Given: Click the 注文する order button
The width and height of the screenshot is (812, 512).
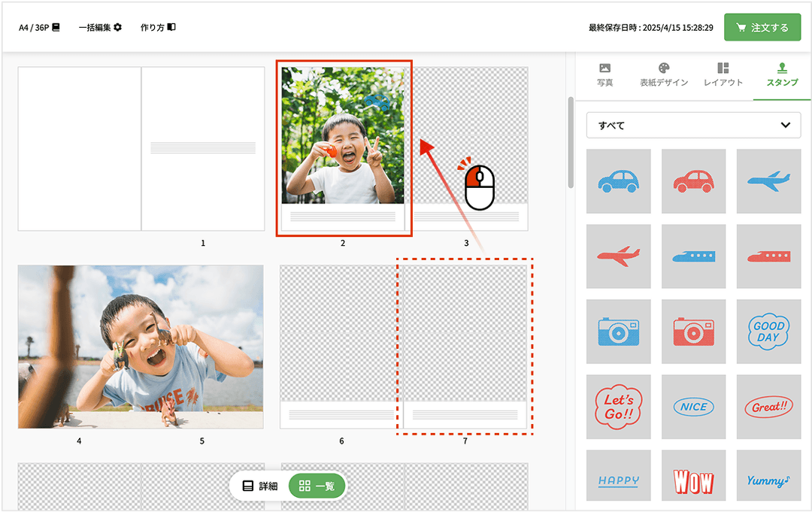Looking at the screenshot, I should (762, 28).
